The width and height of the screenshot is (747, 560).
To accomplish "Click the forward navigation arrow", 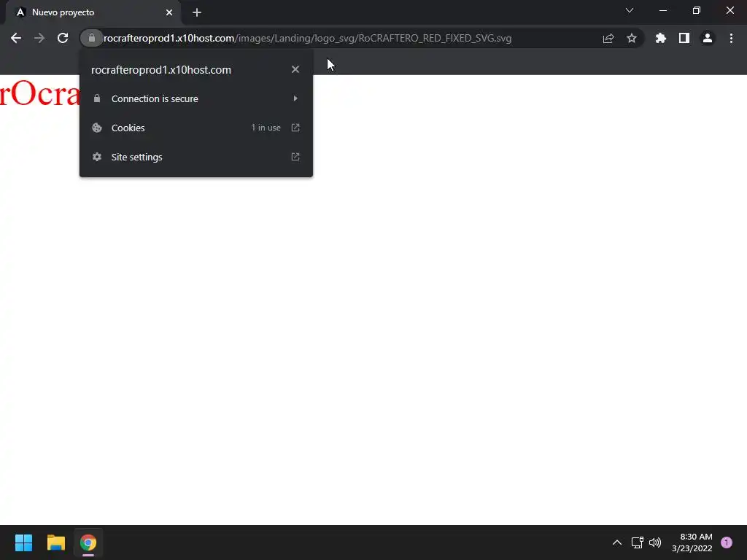I will coord(39,38).
